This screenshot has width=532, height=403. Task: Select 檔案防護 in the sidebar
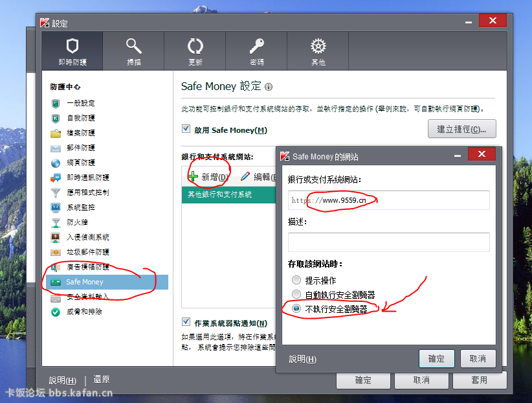(81, 133)
